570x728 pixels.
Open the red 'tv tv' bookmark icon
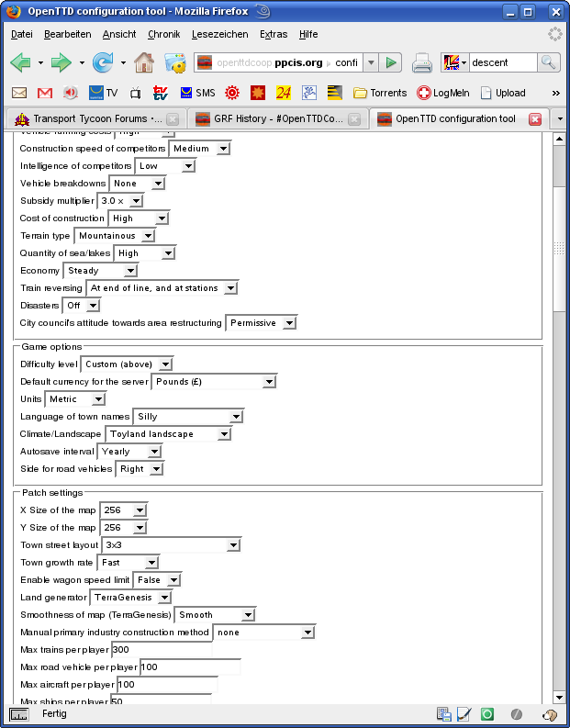[161, 93]
